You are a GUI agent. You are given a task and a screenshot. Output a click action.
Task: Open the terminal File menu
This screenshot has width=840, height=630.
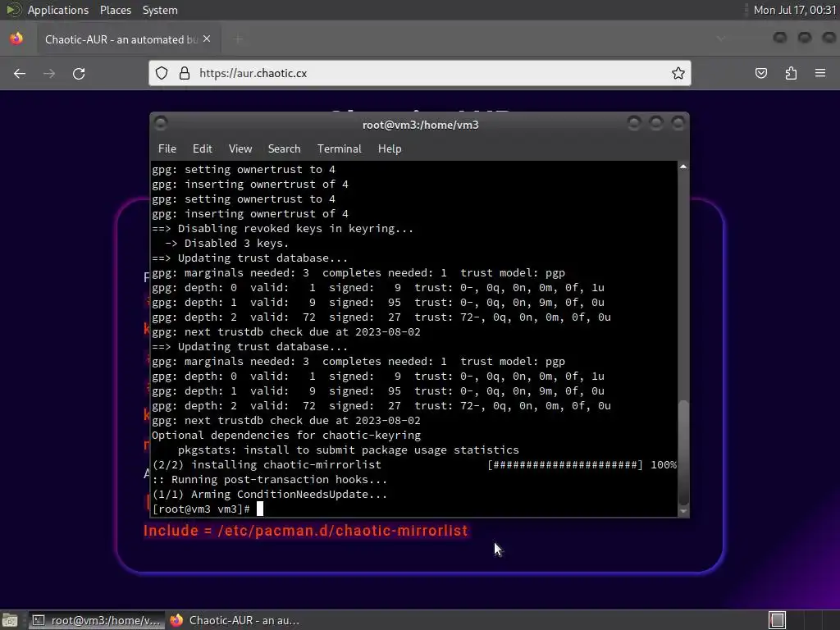[167, 149]
